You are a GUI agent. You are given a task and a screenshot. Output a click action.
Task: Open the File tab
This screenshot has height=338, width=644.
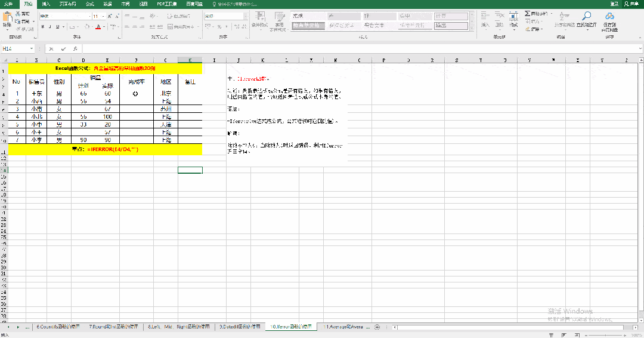coord(8,4)
